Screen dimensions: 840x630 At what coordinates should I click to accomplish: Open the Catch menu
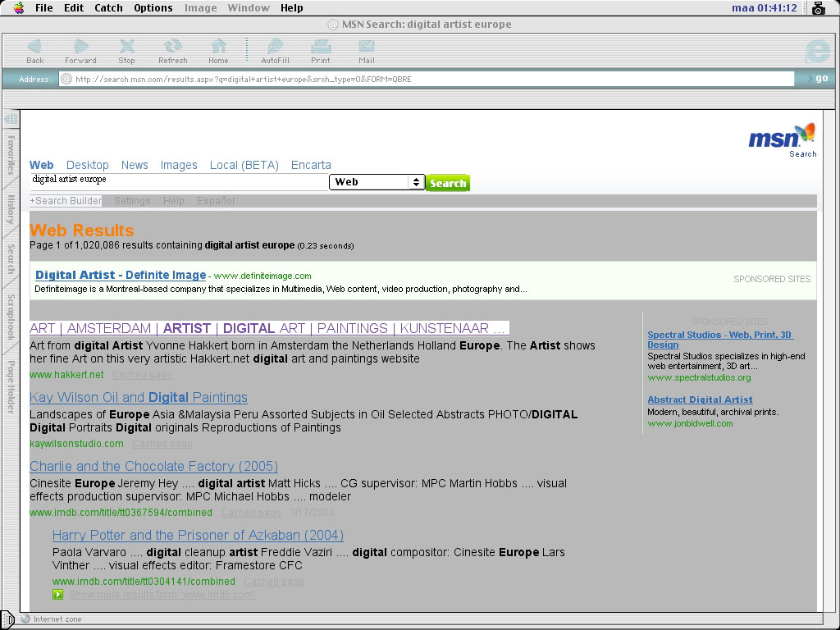(109, 8)
